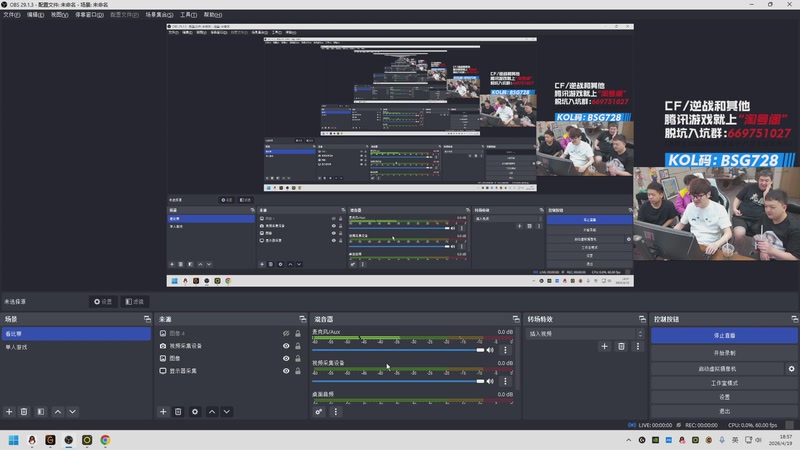Screen dimensions: 800x450
Task: Open transition properties three-dot menu
Action: point(637,346)
